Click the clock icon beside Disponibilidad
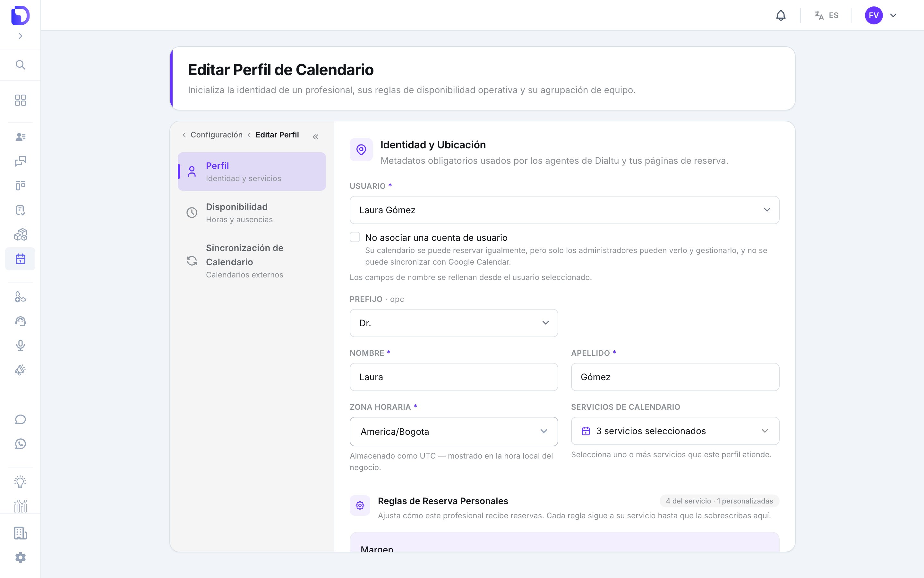This screenshot has height=578, width=924. click(192, 213)
